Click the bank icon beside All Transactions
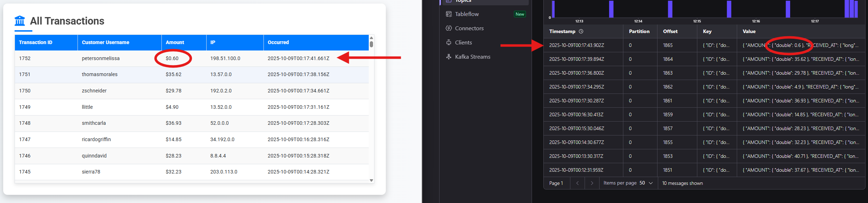 coord(20,21)
